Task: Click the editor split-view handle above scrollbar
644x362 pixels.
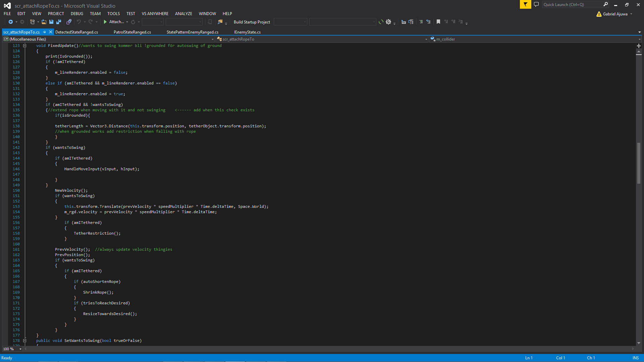Action: click(x=639, y=46)
